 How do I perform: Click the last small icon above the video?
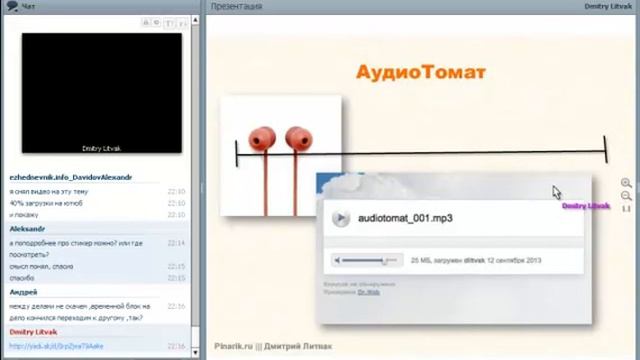182,23
